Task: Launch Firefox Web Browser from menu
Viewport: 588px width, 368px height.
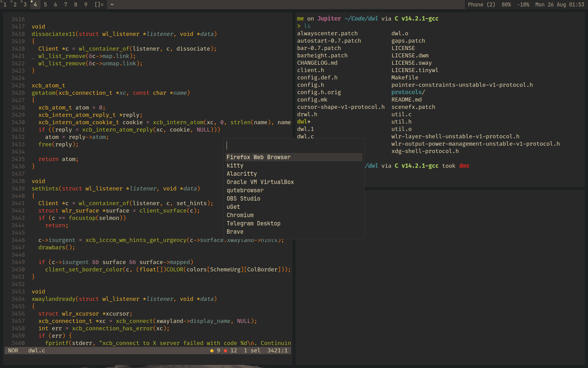Action: click(294, 157)
